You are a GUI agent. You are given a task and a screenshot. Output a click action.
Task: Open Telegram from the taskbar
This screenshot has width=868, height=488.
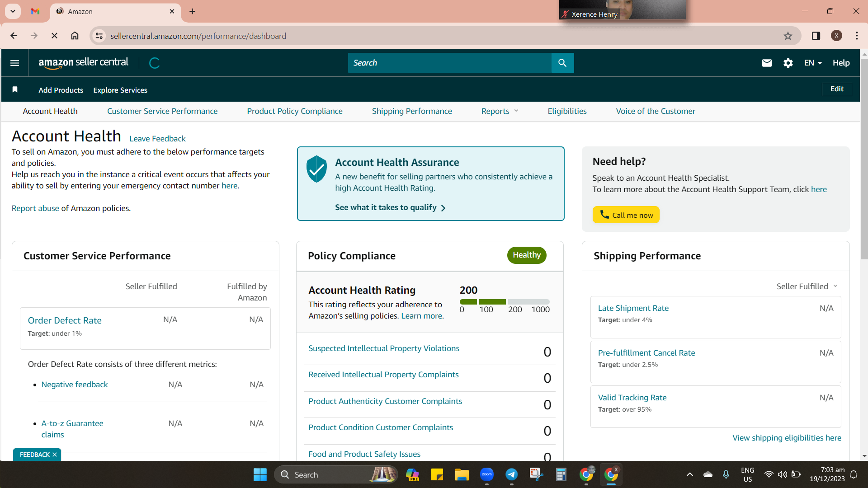click(512, 474)
